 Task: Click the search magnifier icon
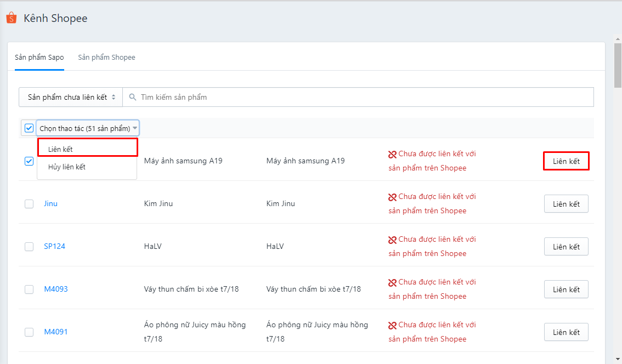pos(133,96)
